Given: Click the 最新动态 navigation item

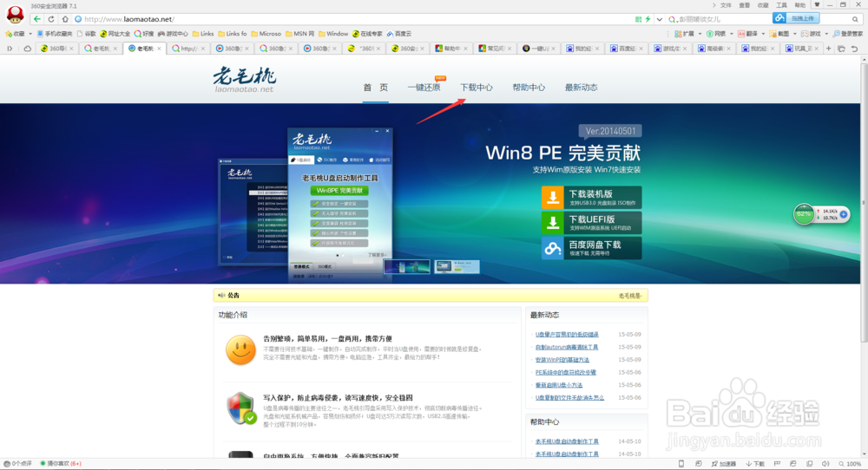Looking at the screenshot, I should (582, 88).
